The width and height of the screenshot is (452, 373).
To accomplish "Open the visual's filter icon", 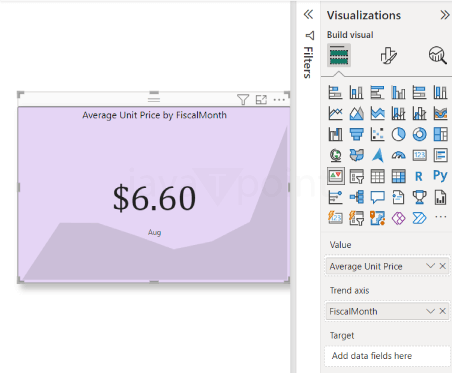I will click(243, 99).
